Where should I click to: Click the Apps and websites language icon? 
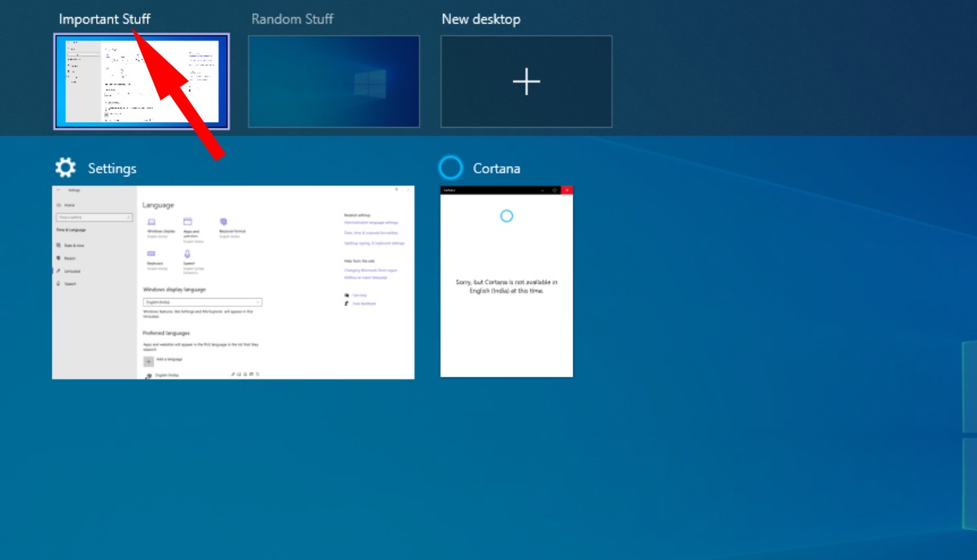pos(187,221)
